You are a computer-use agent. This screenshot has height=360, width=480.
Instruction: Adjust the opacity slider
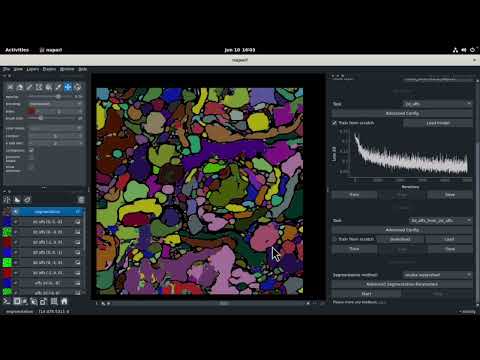[51, 97]
